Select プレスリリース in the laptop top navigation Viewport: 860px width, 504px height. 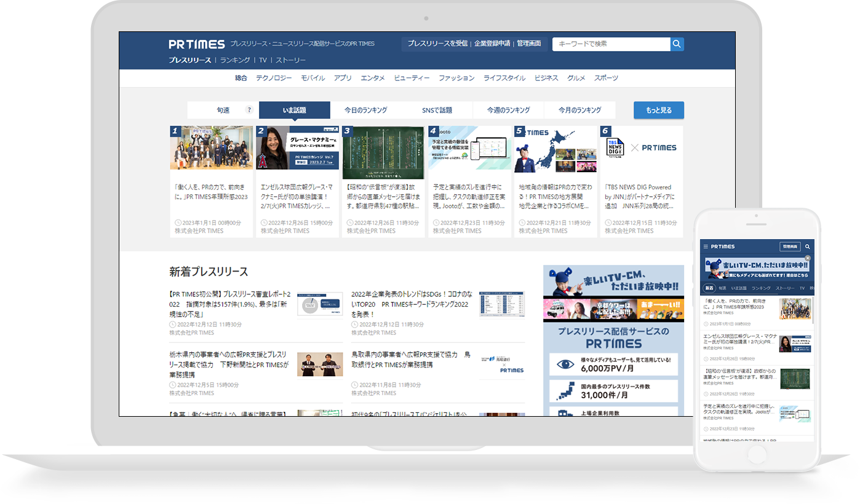pyautogui.click(x=189, y=60)
